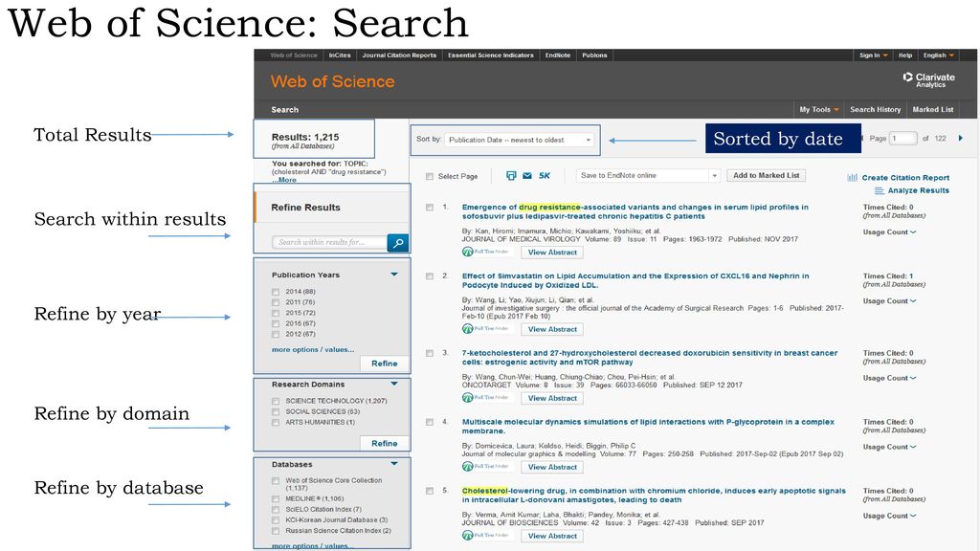This screenshot has height=551, width=980.
Task: Click Full Text Finder icon for result 3
Action: (x=485, y=397)
